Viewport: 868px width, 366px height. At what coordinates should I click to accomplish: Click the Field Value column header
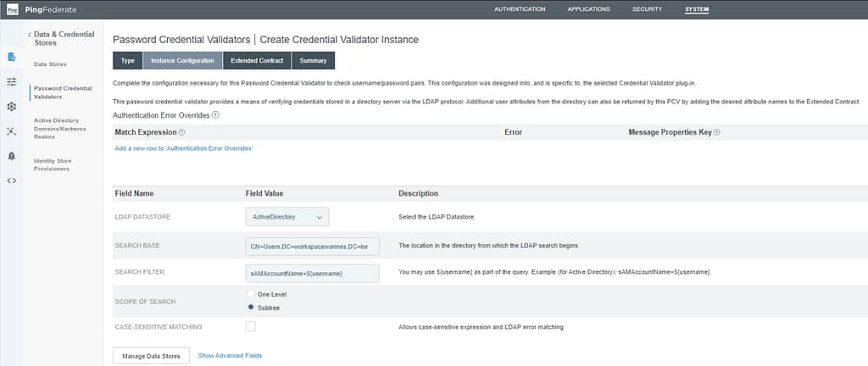click(x=264, y=193)
